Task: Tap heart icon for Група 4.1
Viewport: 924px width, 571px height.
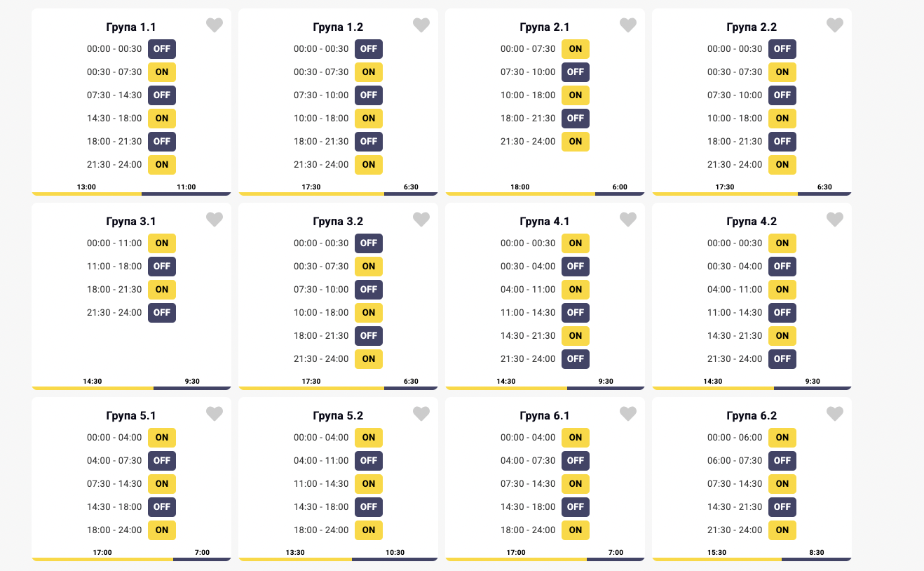Action: [x=628, y=220]
